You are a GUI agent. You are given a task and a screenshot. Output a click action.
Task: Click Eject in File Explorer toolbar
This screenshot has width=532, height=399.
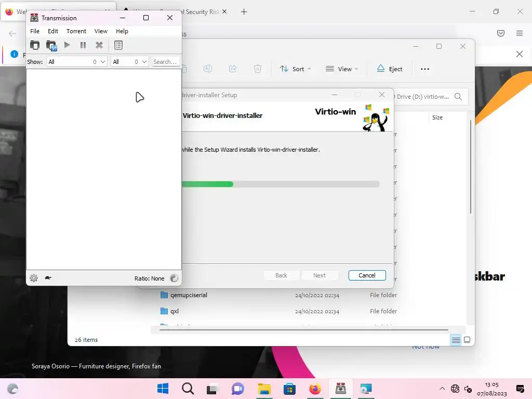(390, 69)
